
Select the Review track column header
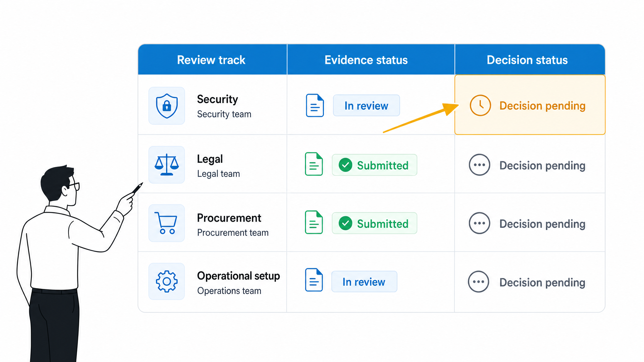212,60
